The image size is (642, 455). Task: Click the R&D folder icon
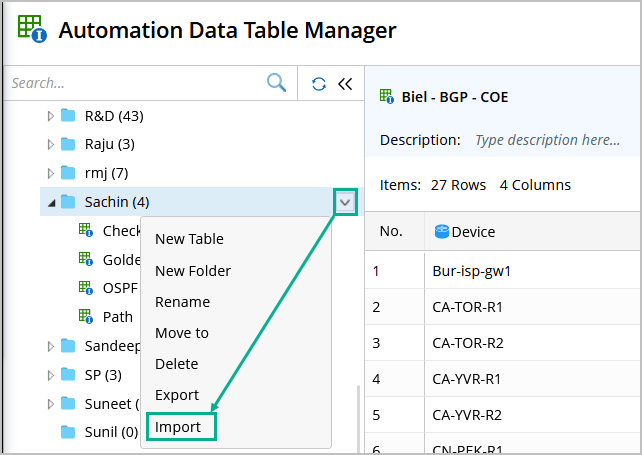coord(69,116)
